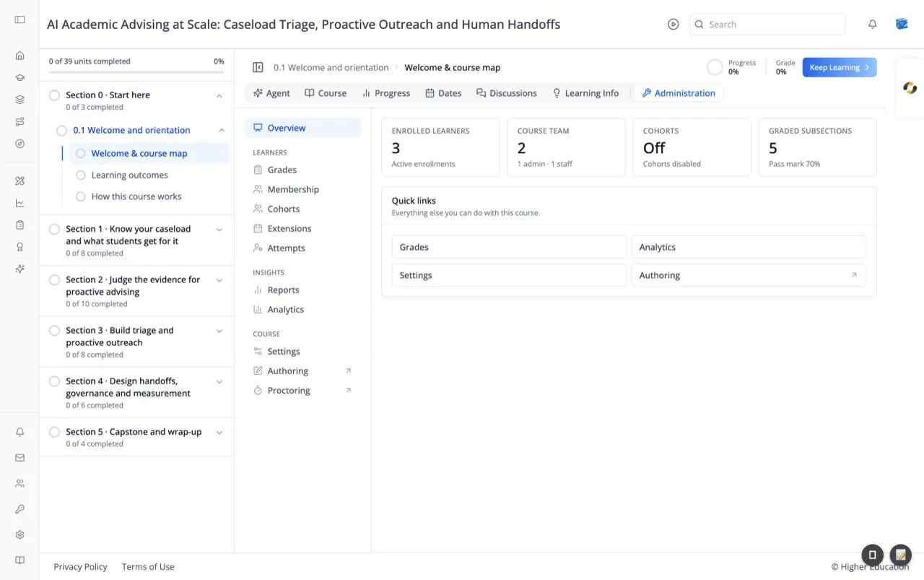The image size is (924, 580).
Task: Focus the Search input field
Action: (767, 25)
